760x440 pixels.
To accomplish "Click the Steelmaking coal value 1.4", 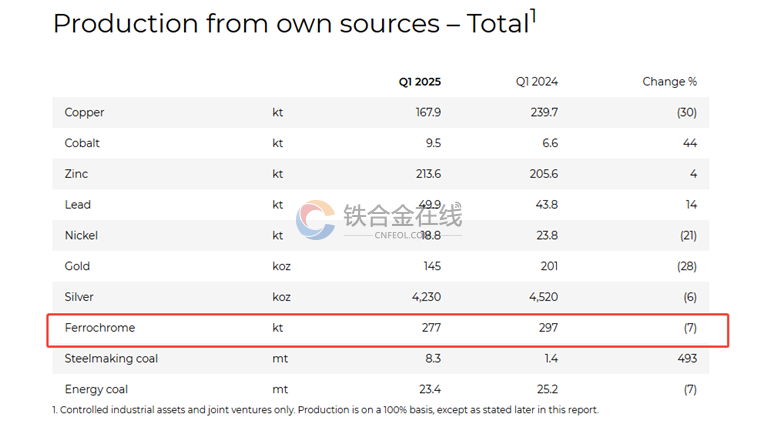I will [551, 359].
